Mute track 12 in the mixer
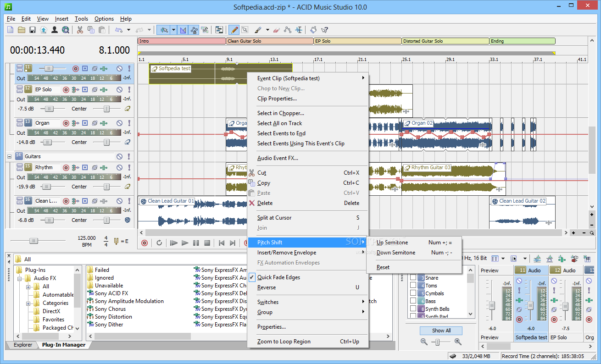601x364 pixels. pos(554,281)
